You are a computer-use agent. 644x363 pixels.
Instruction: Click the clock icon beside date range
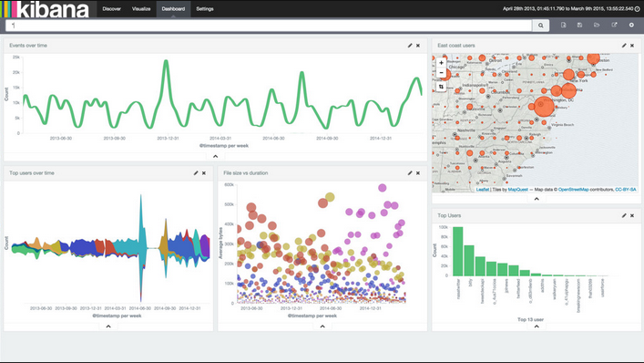[x=637, y=8]
